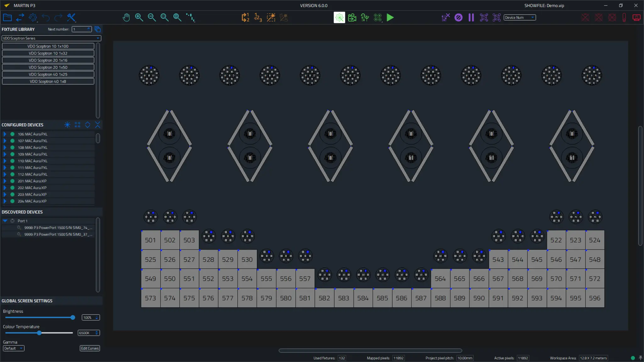Expand the 108: MAC Aura PXL device
Screen dimensions: 644x362
pos(5,147)
